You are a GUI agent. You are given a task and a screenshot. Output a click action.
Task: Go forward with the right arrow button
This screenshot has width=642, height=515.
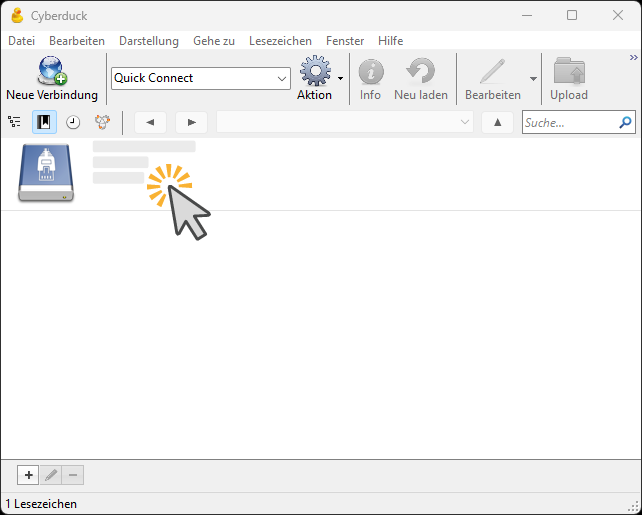coord(191,122)
